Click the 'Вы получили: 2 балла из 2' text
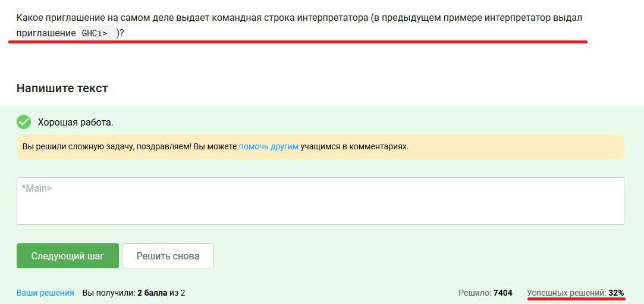The width and height of the screenshot is (644, 304). (134, 293)
